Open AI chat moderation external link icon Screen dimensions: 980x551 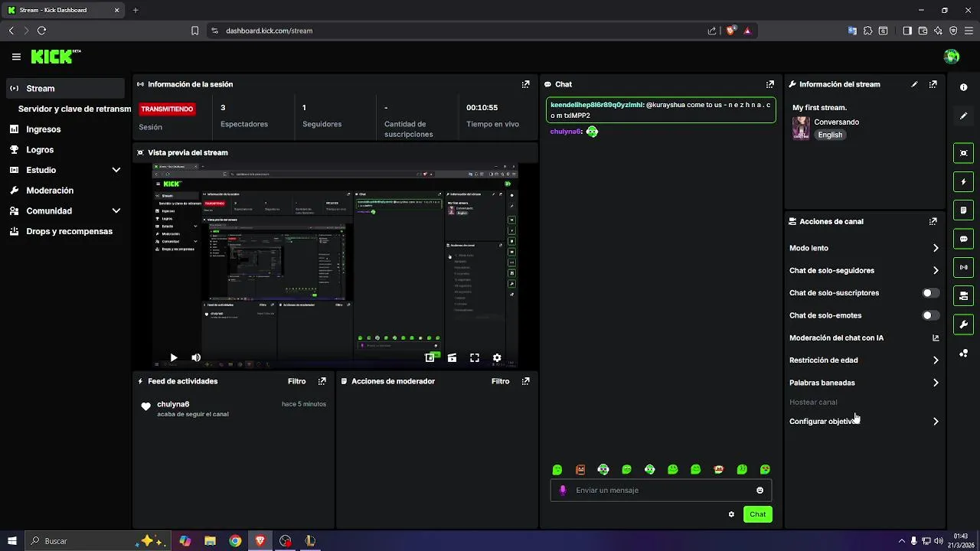point(935,337)
